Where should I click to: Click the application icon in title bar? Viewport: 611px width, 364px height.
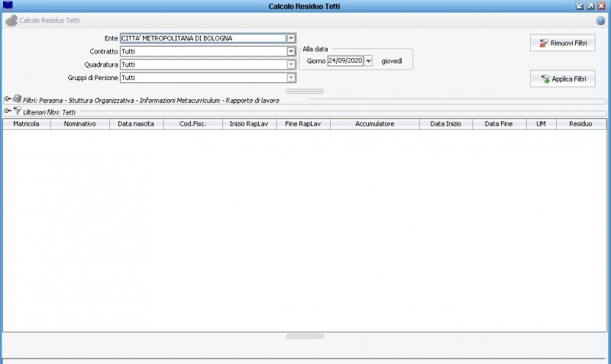[8, 6]
